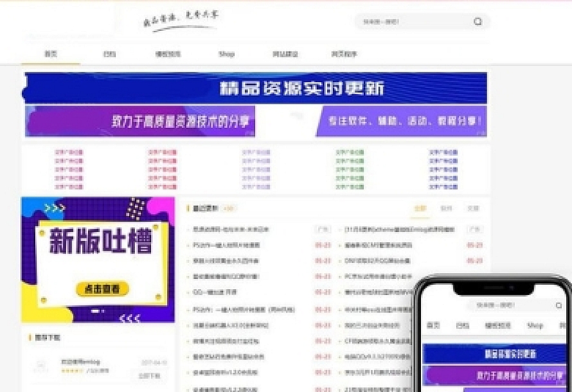Viewport: 572px width, 392px height.
Task: Click the first blue text ad link
Action: point(443,152)
